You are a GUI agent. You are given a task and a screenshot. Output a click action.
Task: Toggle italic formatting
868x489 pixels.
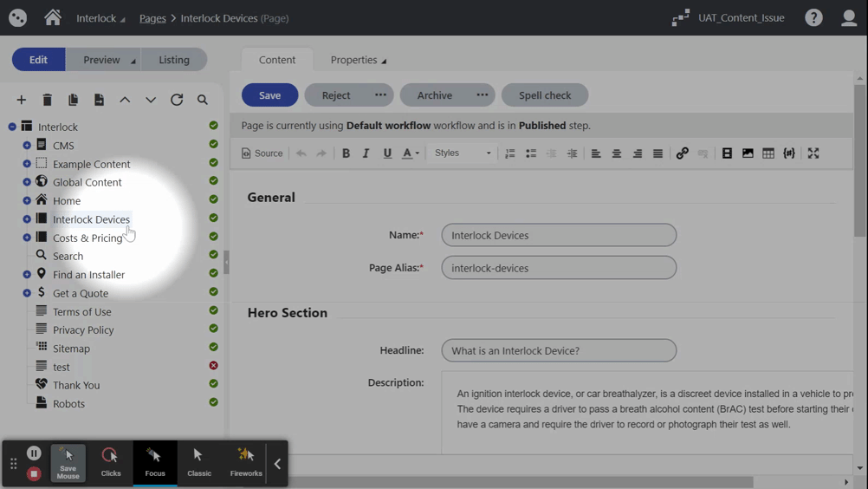366,153
